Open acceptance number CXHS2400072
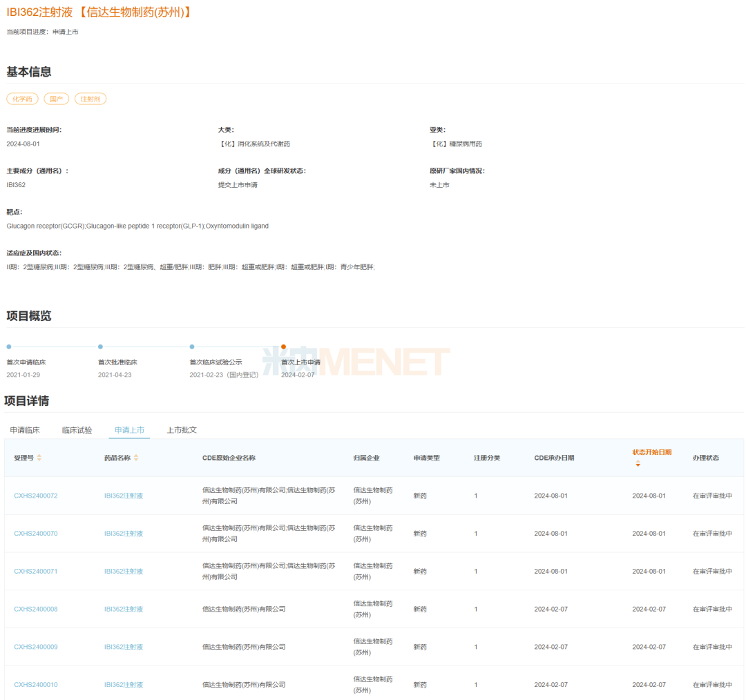This screenshot has height=700, width=746. pyautogui.click(x=36, y=496)
